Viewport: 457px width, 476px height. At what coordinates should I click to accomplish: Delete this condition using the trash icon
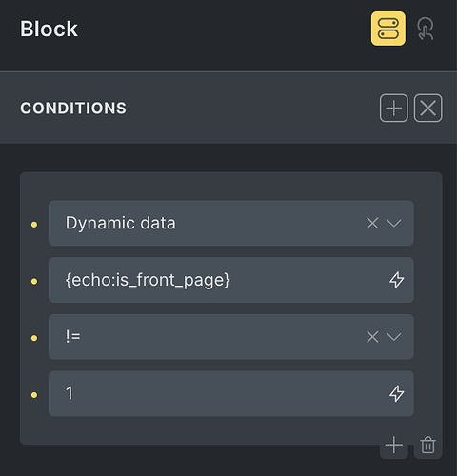click(428, 445)
